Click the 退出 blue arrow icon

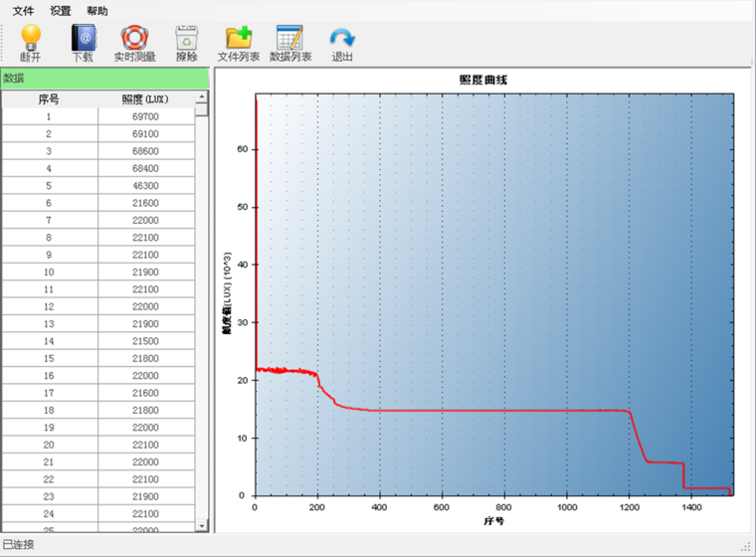342,38
